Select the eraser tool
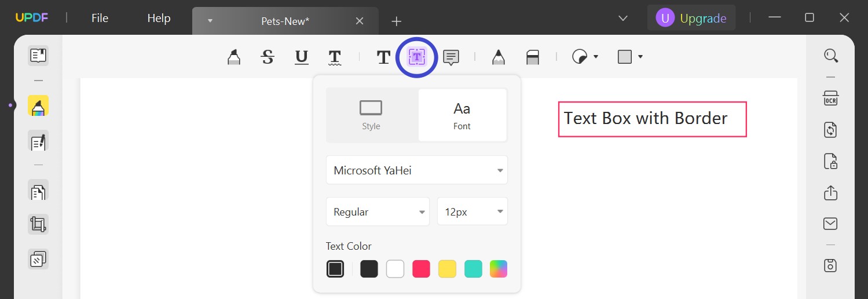The height and width of the screenshot is (299, 868). tap(533, 57)
